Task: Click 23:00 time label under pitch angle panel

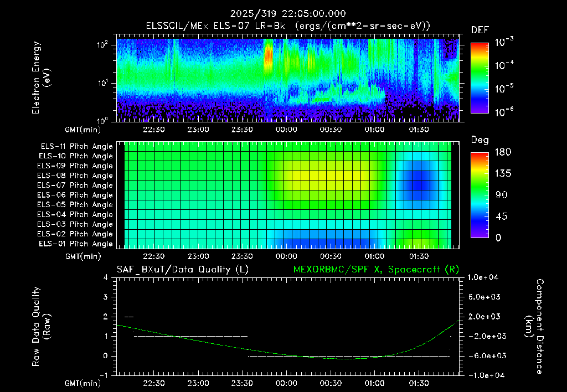Action: pyautogui.click(x=198, y=257)
